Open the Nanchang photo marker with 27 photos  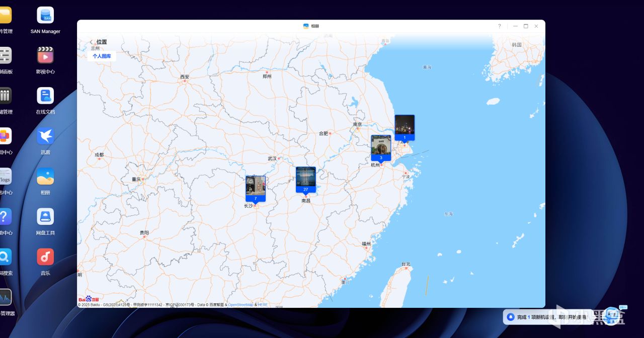(306, 180)
